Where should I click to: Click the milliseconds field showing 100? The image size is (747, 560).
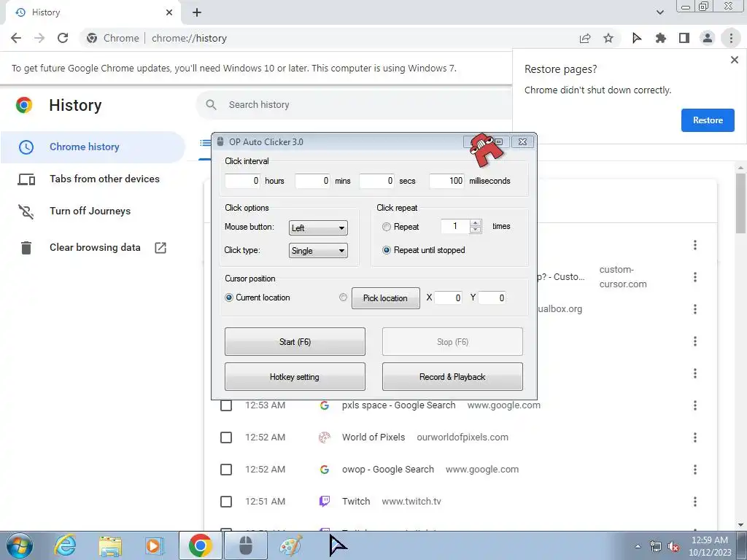(x=446, y=181)
